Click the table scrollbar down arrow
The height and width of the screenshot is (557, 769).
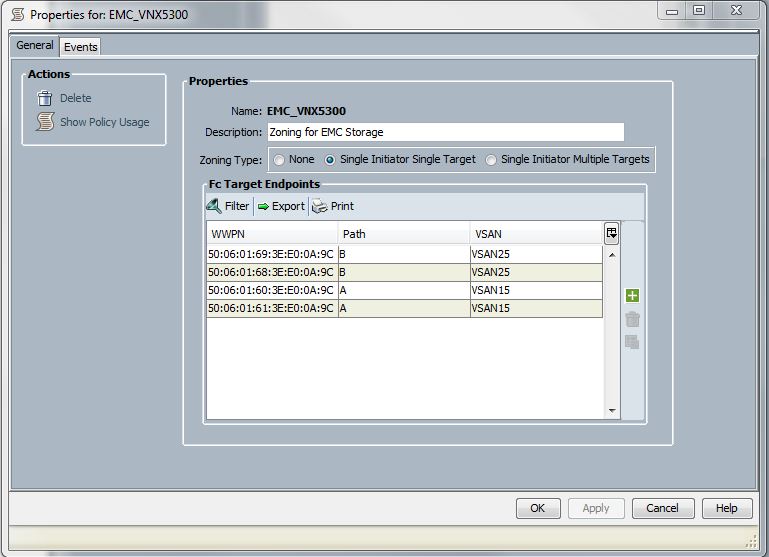pyautogui.click(x=612, y=410)
